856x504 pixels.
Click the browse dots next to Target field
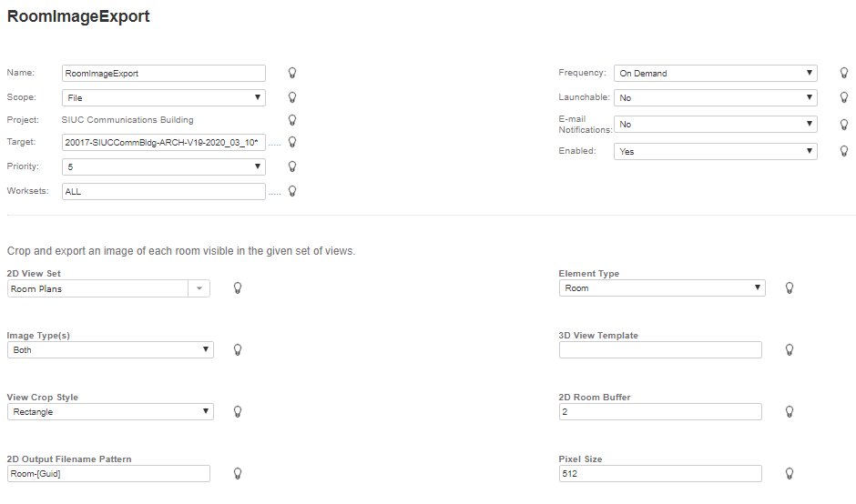275,144
